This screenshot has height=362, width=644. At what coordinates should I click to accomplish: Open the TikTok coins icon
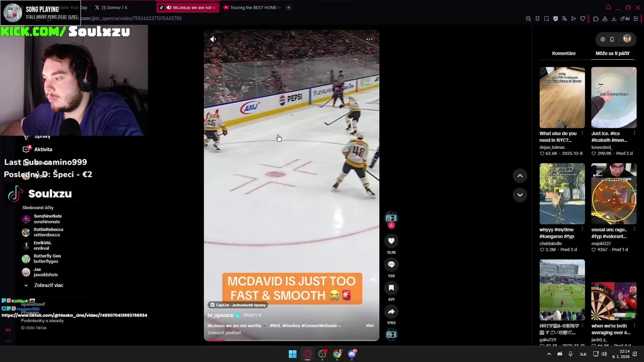point(603,39)
